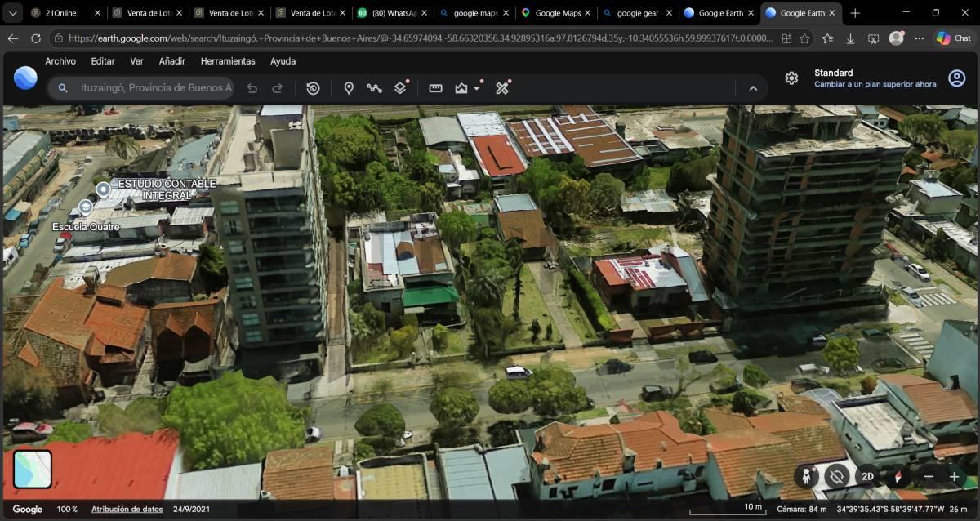
Task: Open the Atribución de datos link
Action: click(x=127, y=509)
